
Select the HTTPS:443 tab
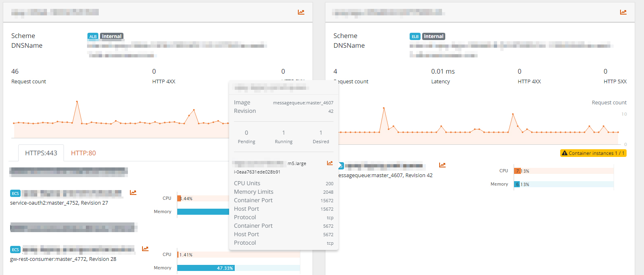[x=41, y=153]
